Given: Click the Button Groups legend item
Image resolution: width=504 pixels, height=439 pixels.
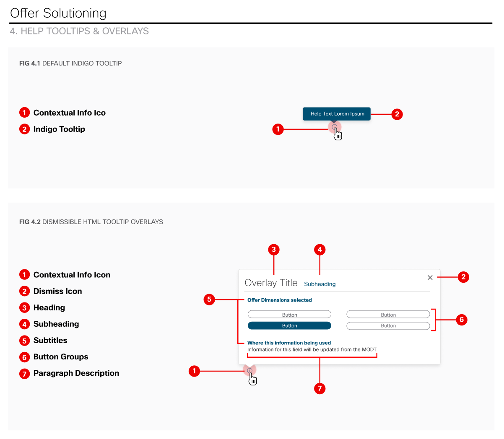Looking at the screenshot, I should [x=60, y=356].
